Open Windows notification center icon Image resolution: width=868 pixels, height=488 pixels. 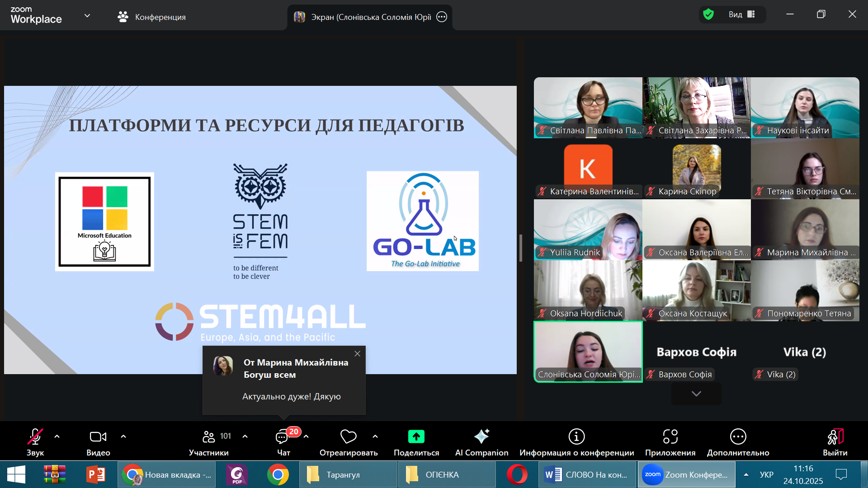[841, 474]
